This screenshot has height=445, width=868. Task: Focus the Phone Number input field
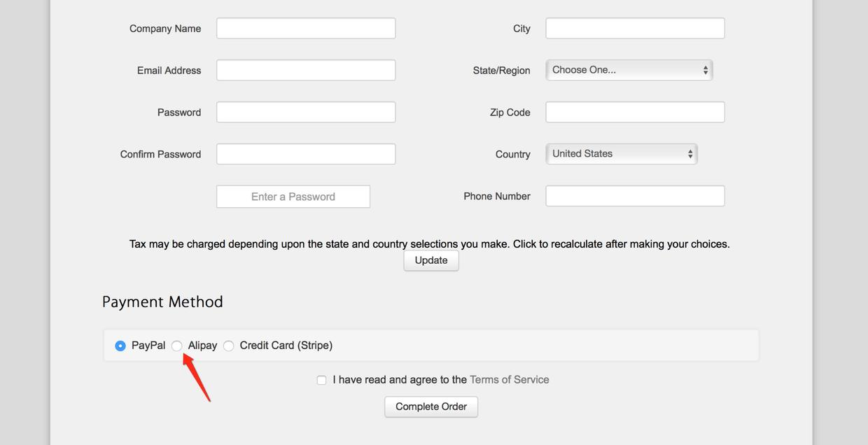635,196
